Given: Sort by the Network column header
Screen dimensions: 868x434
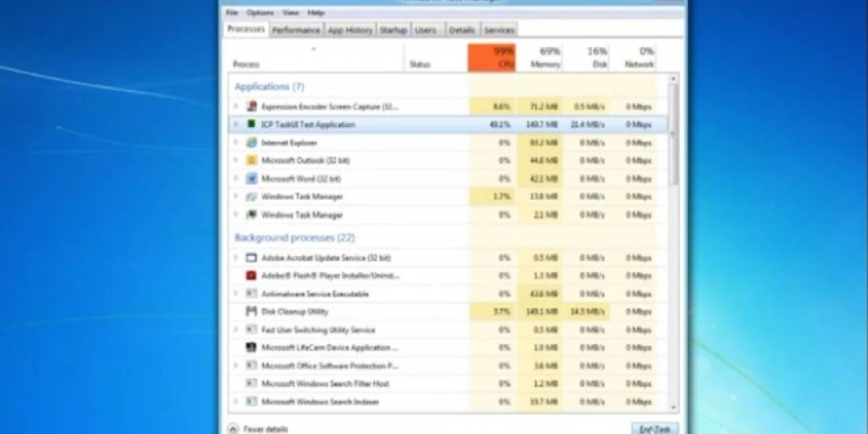Looking at the screenshot, I should coord(633,58).
